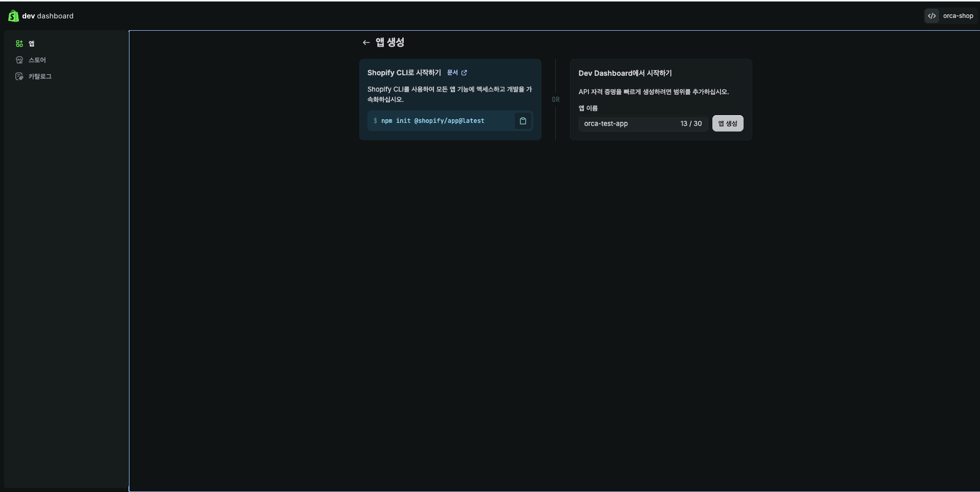Click the 'Shopify CLI를 사용하여' description text
980x492 pixels.
pos(450,94)
